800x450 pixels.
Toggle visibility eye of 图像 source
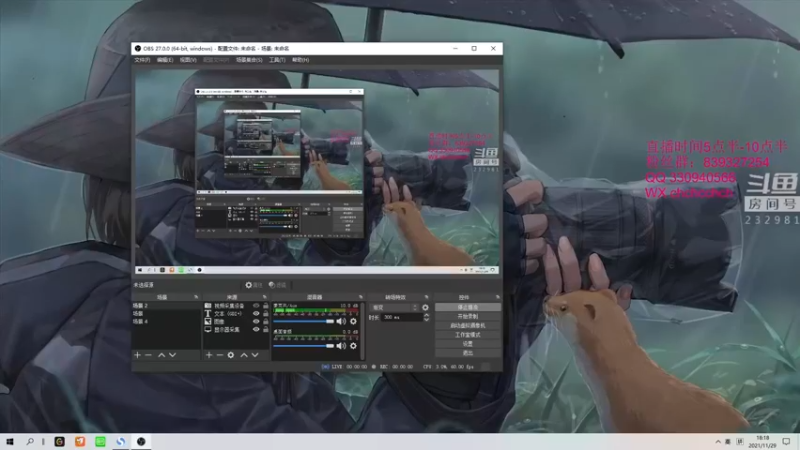[x=256, y=321]
